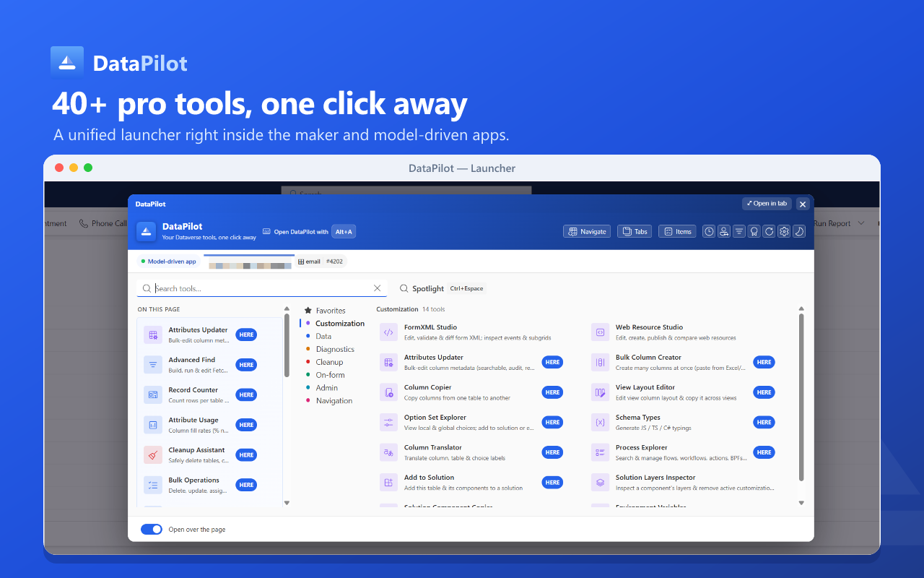Click the "Web Resource Studio" tool title
The height and width of the screenshot is (578, 924).
649,327
